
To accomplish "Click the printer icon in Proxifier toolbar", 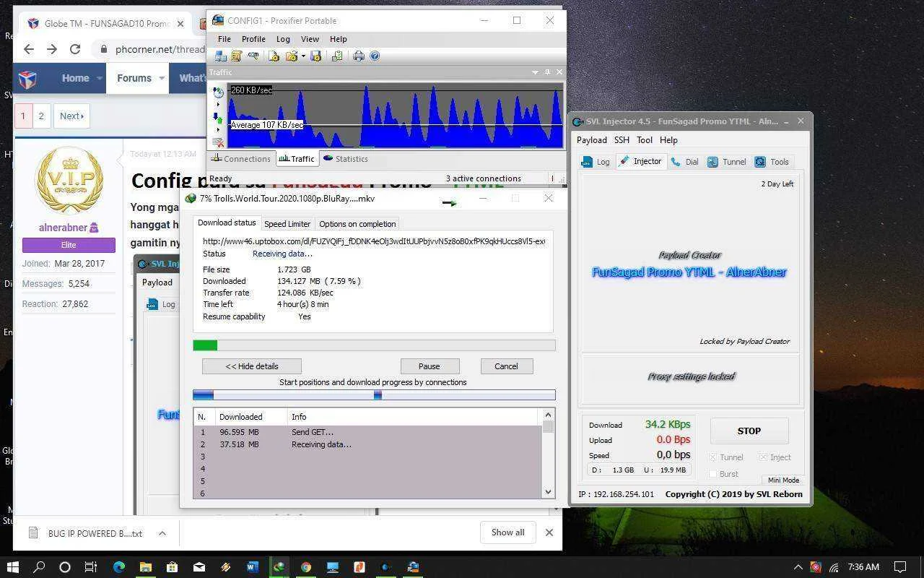I will coord(358,56).
